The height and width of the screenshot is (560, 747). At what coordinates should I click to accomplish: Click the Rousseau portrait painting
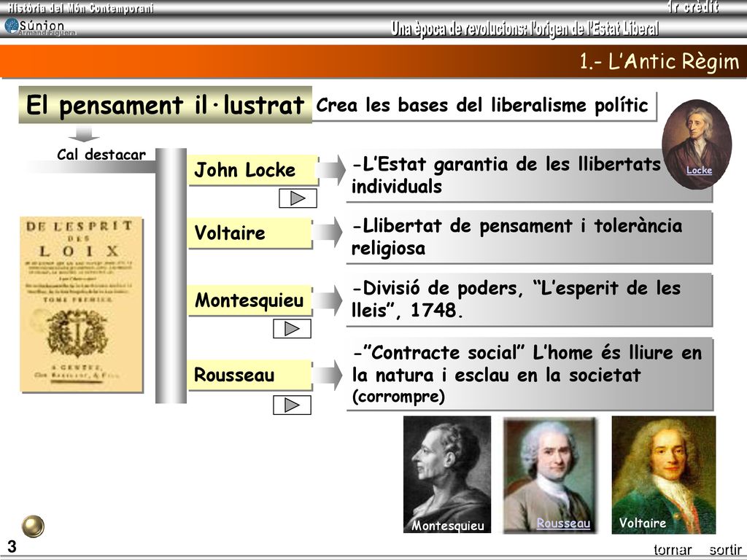pos(550,475)
